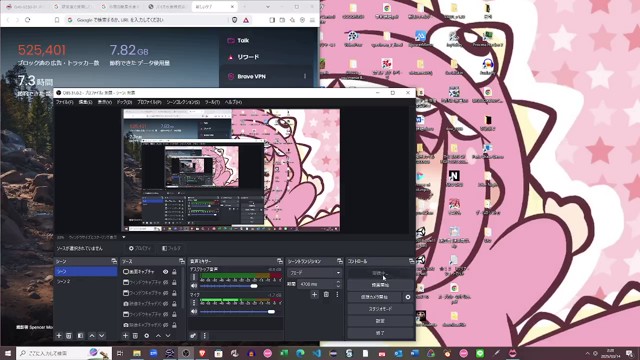Open the ツール(T) menu

pyautogui.click(x=212, y=102)
